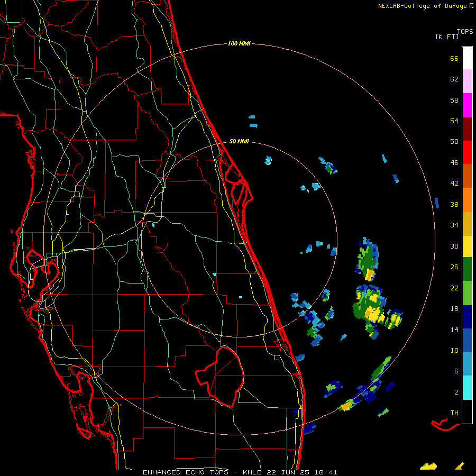The image size is (476, 476).
Task: Select the light blue legend swatch
Action: click(467, 364)
